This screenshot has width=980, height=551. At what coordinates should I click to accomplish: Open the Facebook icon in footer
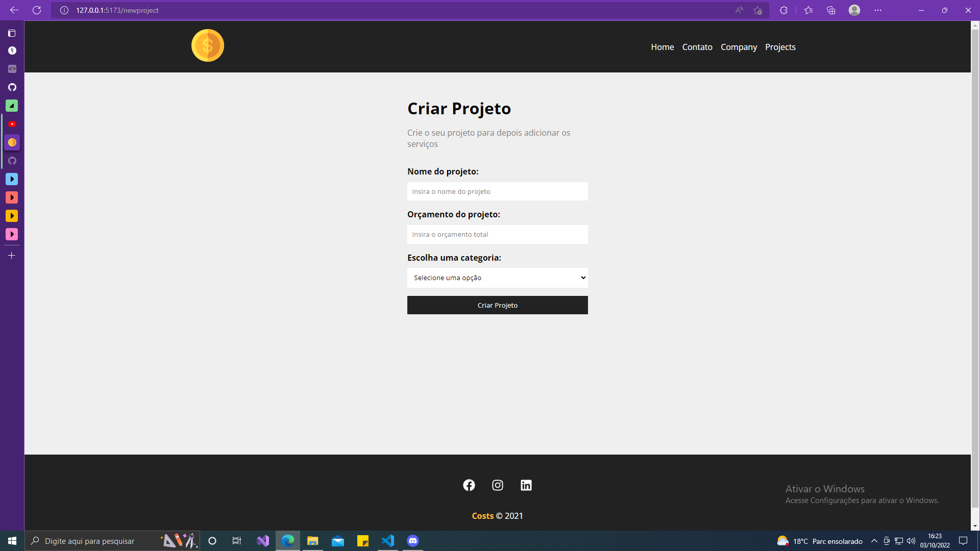[469, 485]
